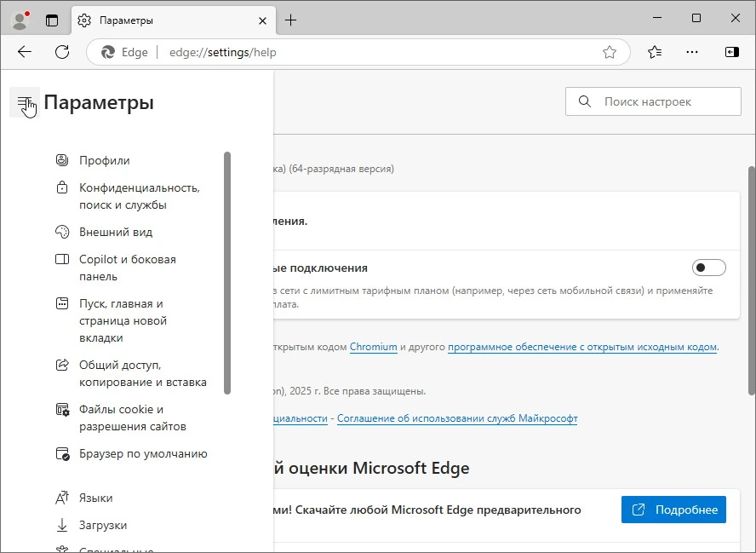Add this page to favorites star

point(610,52)
